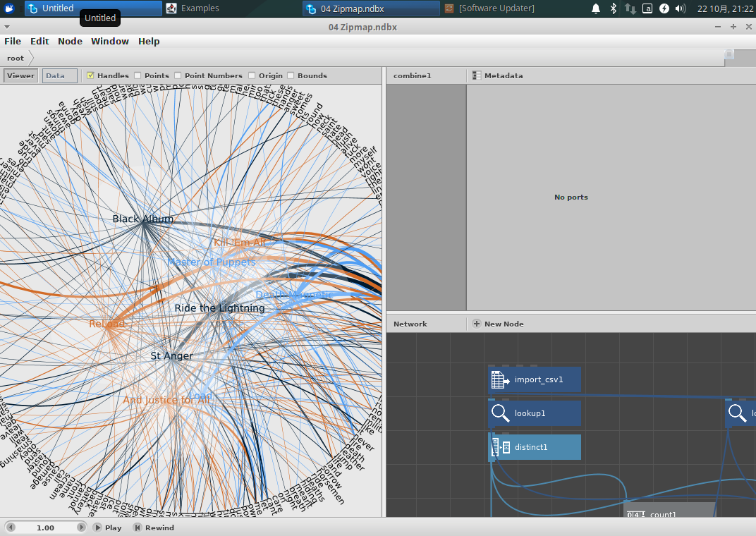Image resolution: width=756 pixels, height=536 pixels.
Task: Open the Help menu
Action: (149, 42)
